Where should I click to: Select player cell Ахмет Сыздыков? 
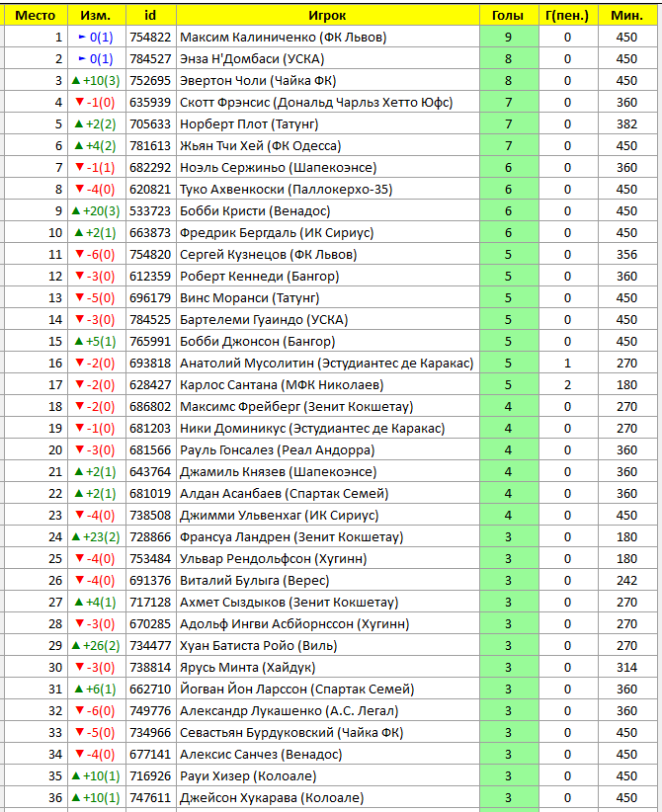pos(328,603)
